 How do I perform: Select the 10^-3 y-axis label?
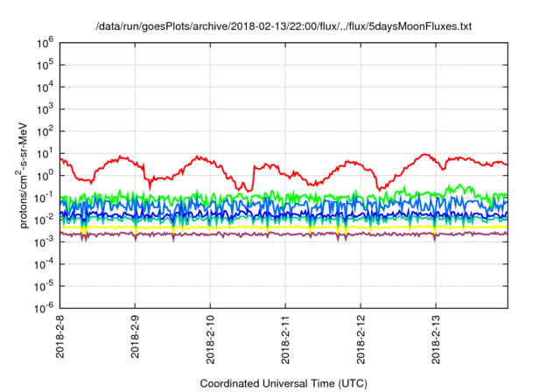(x=45, y=242)
